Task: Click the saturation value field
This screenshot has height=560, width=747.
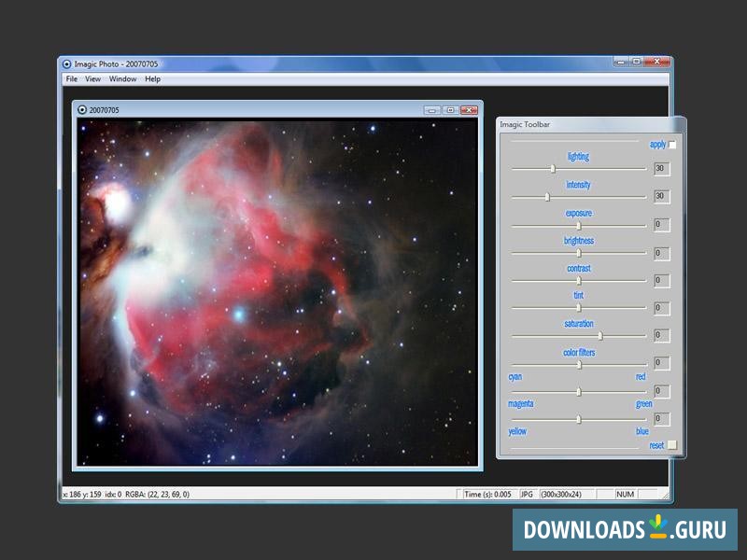Action: [x=662, y=335]
